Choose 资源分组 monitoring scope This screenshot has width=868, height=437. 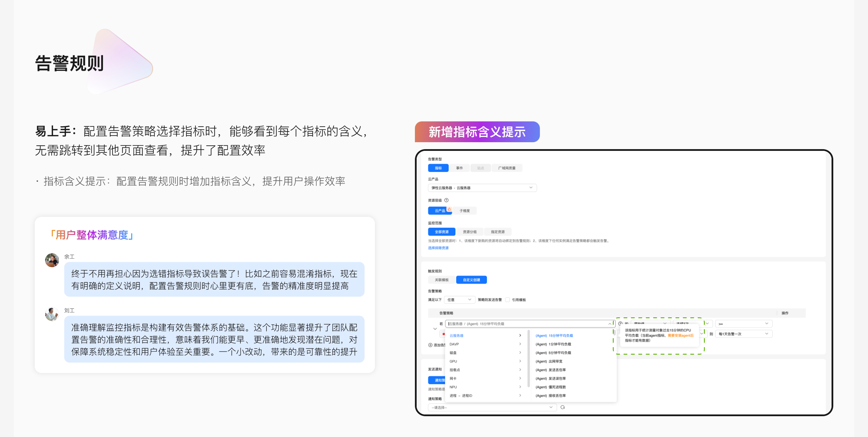coord(469,232)
